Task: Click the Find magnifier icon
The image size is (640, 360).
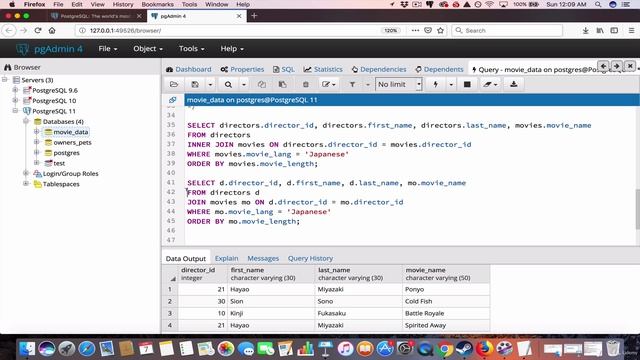Action: (228, 84)
